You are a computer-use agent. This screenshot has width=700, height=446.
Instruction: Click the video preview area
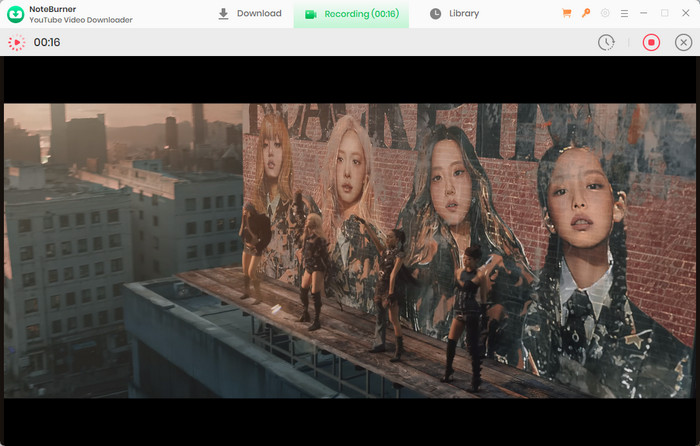tap(350, 250)
